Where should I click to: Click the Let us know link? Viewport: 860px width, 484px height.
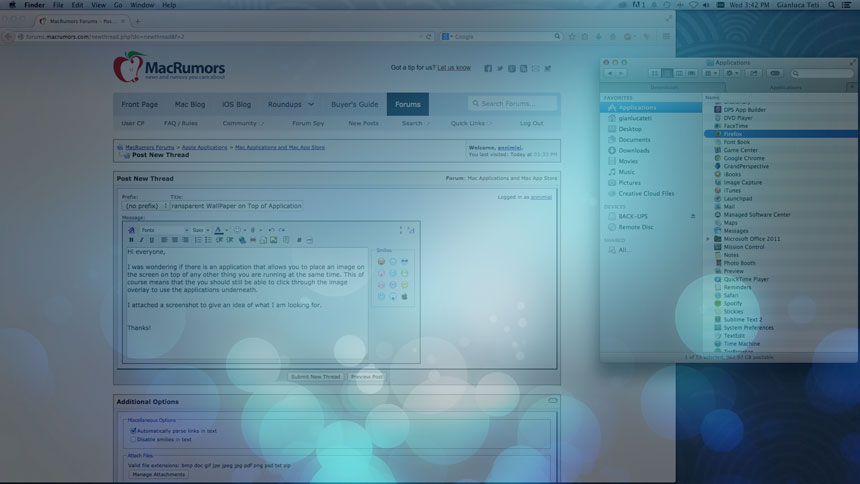pyautogui.click(x=454, y=67)
